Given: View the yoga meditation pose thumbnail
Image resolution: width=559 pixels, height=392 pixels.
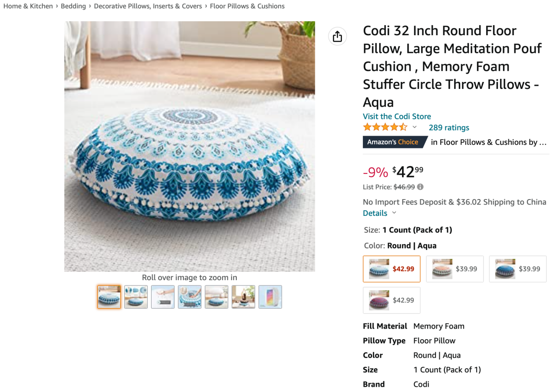Looking at the screenshot, I should 243,297.
